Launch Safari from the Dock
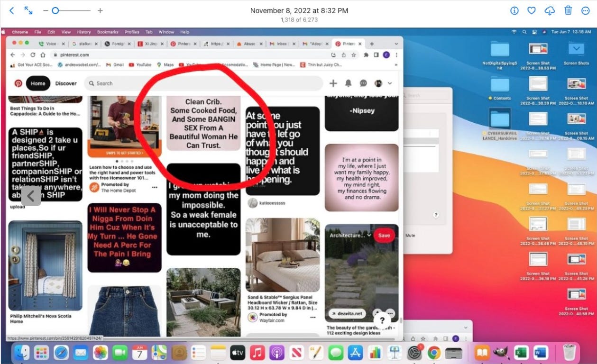The height and width of the screenshot is (364, 597). pyautogui.click(x=62, y=353)
